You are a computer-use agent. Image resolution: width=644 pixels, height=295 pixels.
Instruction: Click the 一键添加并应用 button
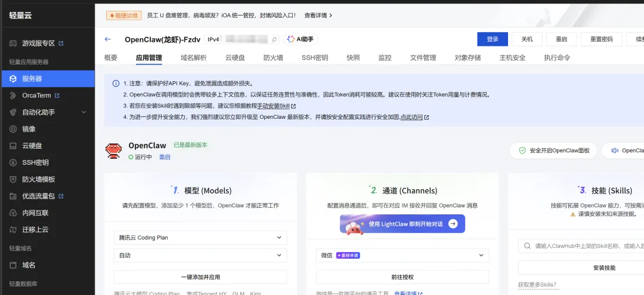[200, 277]
